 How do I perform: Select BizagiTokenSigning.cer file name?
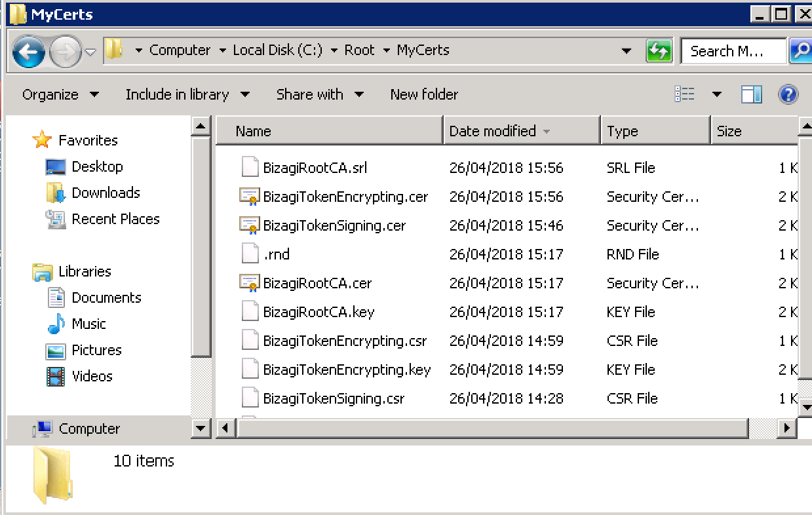334,225
